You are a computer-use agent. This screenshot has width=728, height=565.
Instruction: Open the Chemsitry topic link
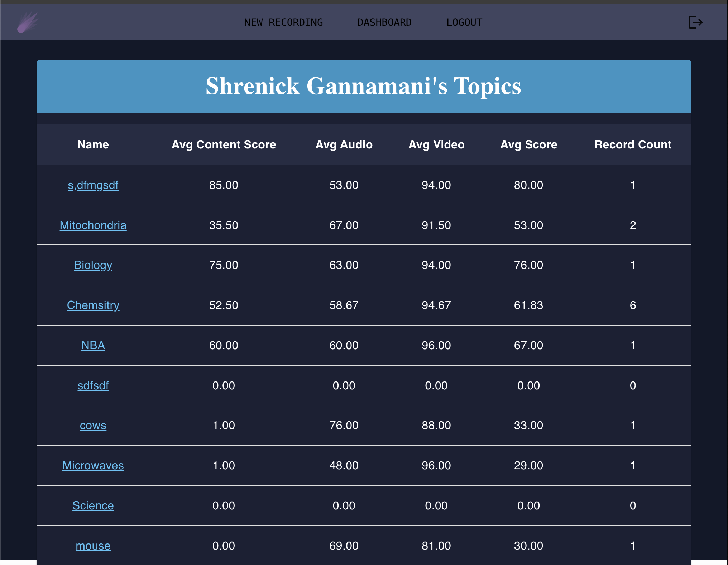pyautogui.click(x=93, y=305)
